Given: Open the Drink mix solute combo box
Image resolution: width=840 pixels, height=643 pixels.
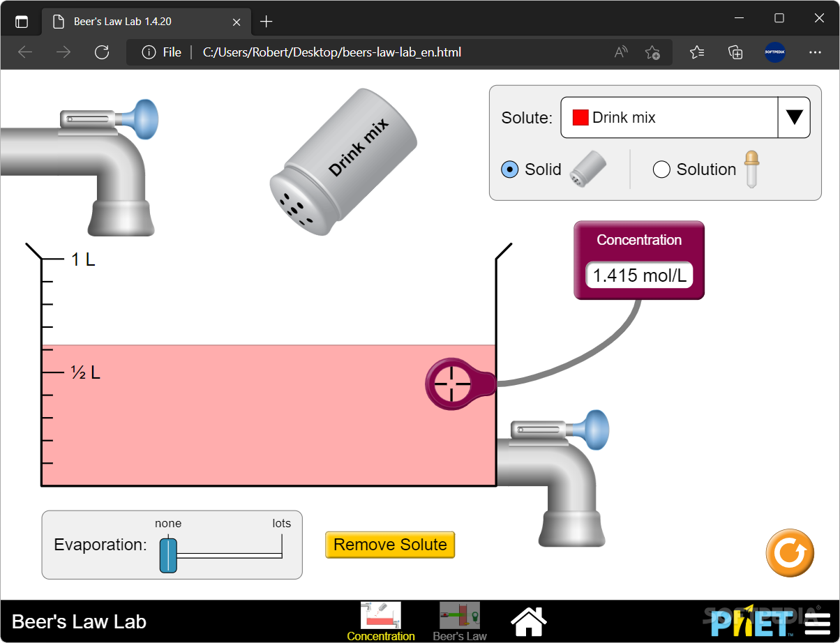Looking at the screenshot, I should (685, 117).
